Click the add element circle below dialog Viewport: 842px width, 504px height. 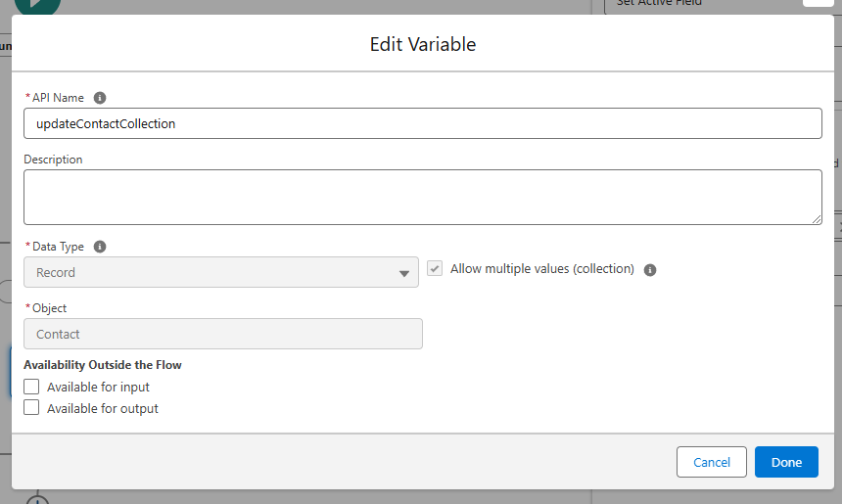(x=37, y=499)
